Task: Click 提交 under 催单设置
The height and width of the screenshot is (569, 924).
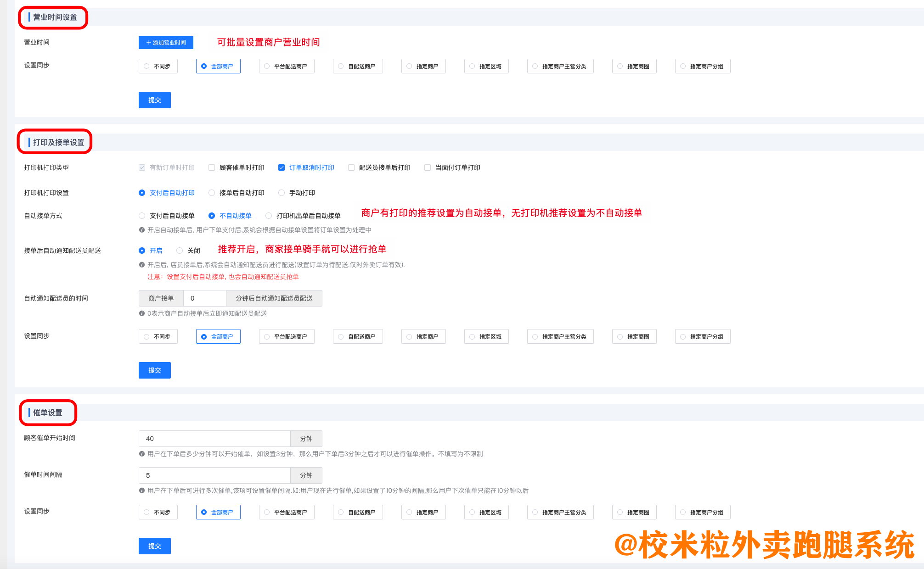Action: pyautogui.click(x=155, y=546)
